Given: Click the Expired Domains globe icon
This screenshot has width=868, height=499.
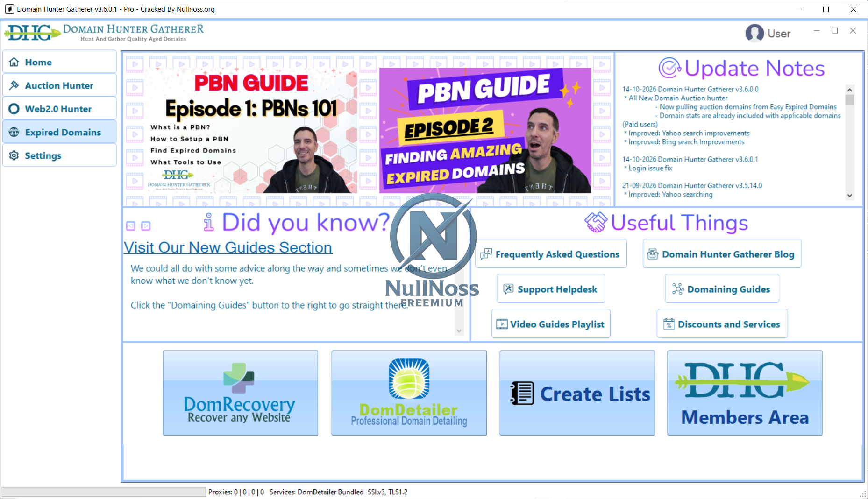Looking at the screenshot, I should tap(14, 132).
